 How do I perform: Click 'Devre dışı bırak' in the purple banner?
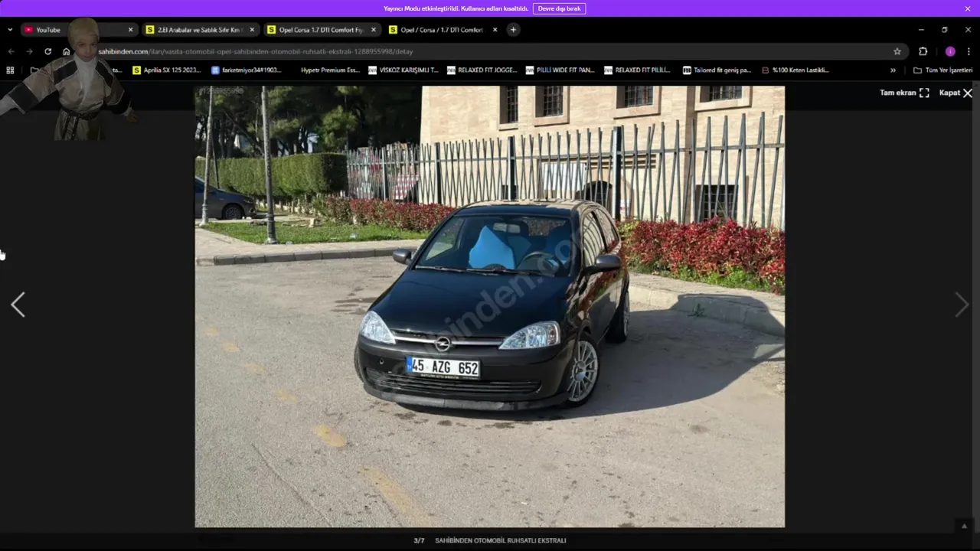point(559,8)
